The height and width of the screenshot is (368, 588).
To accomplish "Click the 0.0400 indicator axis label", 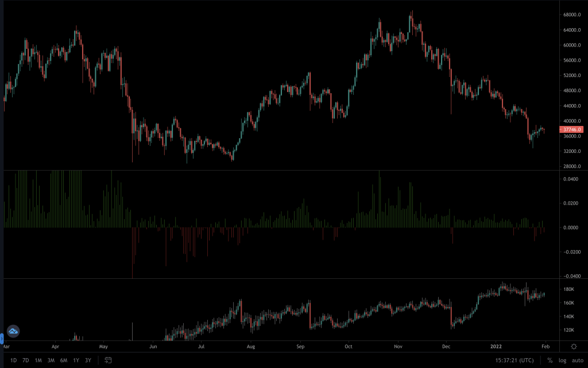I will (x=571, y=179).
